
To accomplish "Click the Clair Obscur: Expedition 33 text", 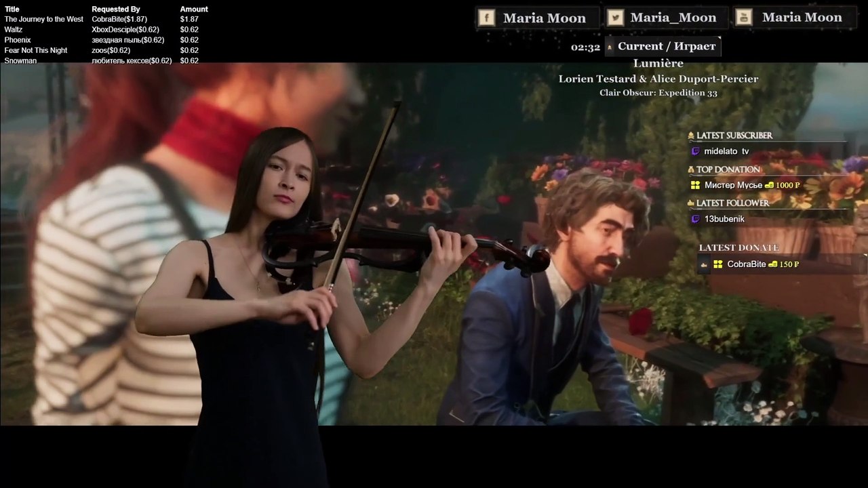I will 658,93.
